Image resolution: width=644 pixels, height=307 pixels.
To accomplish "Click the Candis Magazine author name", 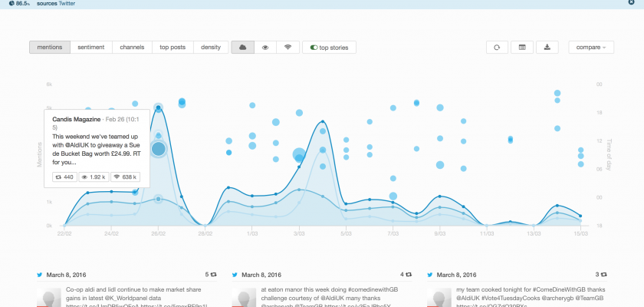I will click(76, 119).
